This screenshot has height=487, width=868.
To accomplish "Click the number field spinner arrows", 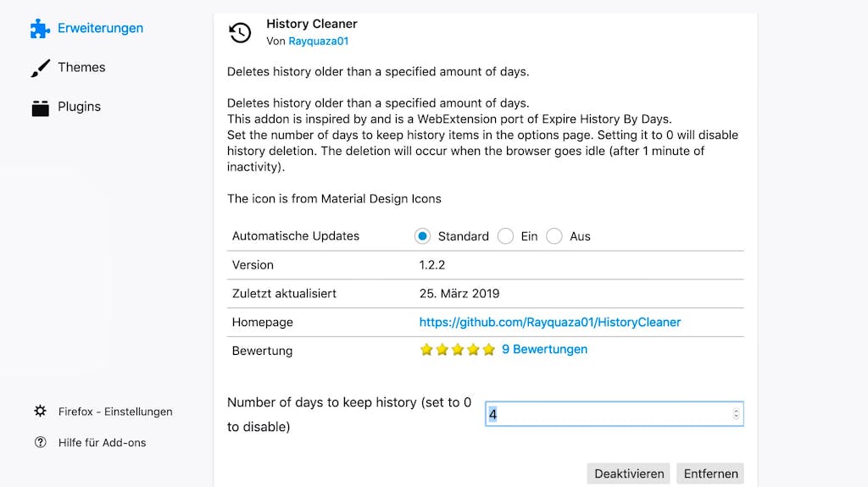I will pos(736,414).
